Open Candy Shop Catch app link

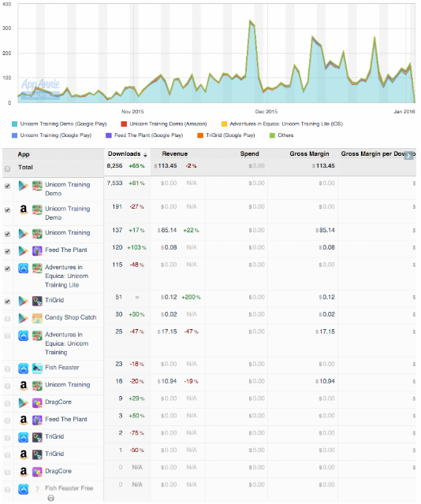[x=71, y=317]
